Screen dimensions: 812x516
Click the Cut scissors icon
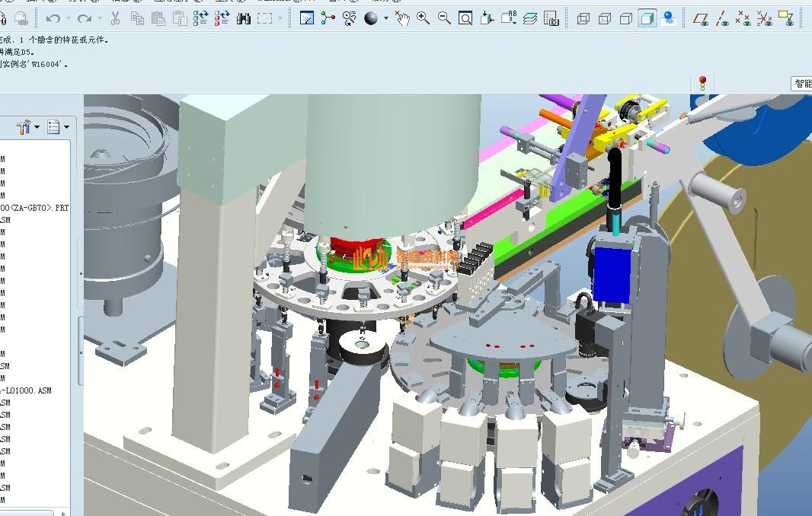[115, 18]
